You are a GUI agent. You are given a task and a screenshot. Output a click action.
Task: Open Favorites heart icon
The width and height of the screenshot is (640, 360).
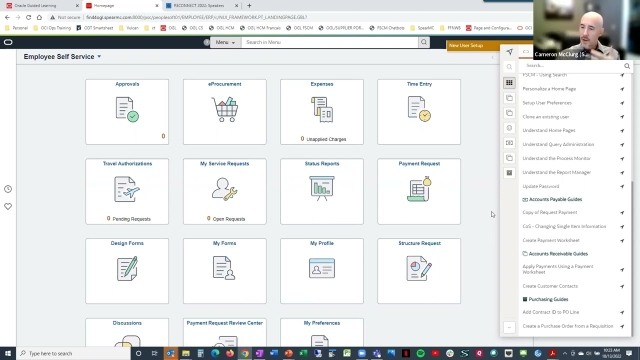[x=8, y=207]
